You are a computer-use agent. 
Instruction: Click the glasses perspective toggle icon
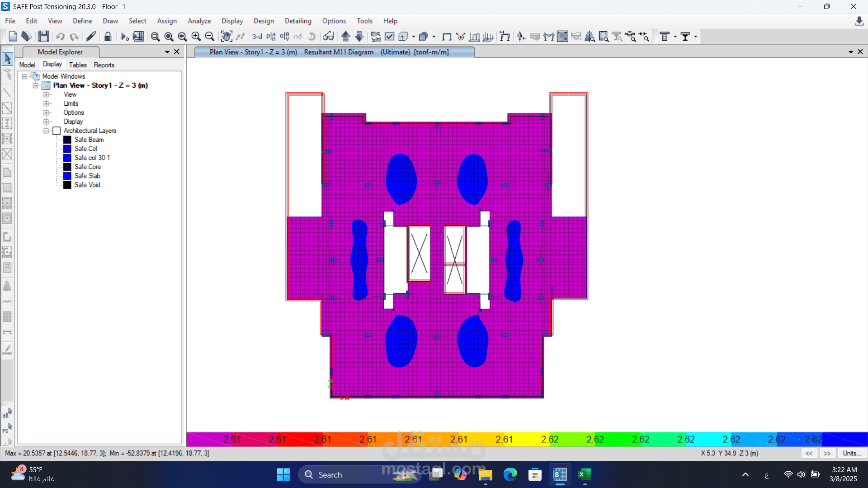coord(328,37)
